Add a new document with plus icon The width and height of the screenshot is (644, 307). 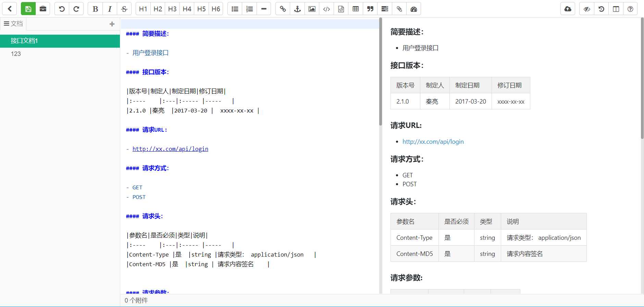(112, 24)
